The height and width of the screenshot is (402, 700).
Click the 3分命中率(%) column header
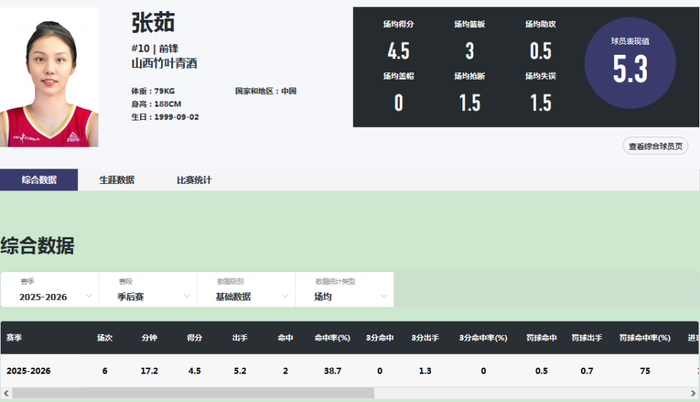(483, 338)
